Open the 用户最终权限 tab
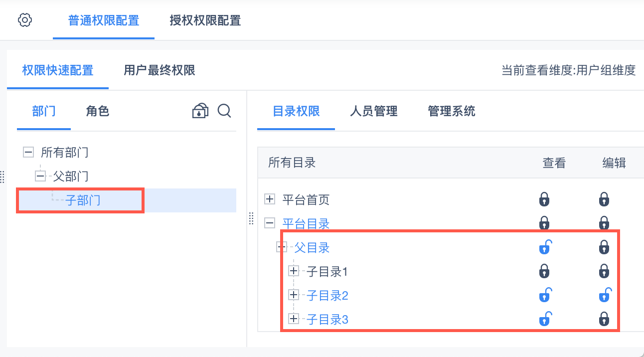 [x=159, y=70]
